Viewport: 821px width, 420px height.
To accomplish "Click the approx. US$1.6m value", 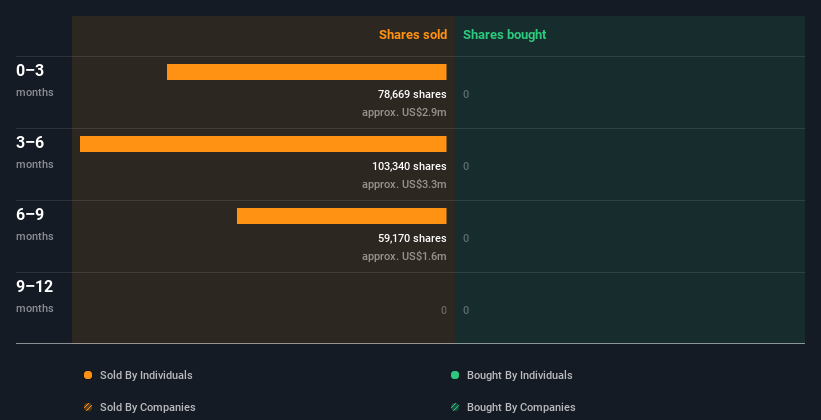I will tap(404, 257).
